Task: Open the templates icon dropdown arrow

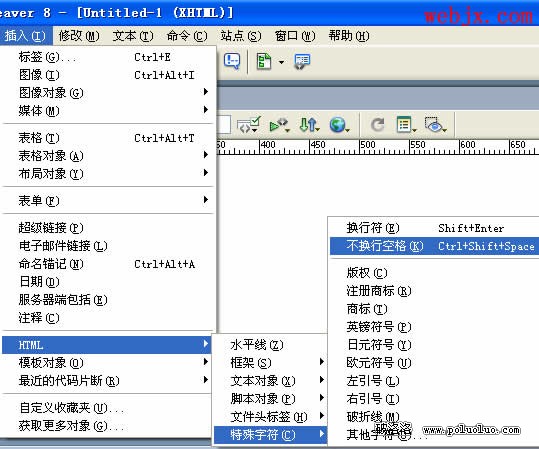Action: pos(281,62)
